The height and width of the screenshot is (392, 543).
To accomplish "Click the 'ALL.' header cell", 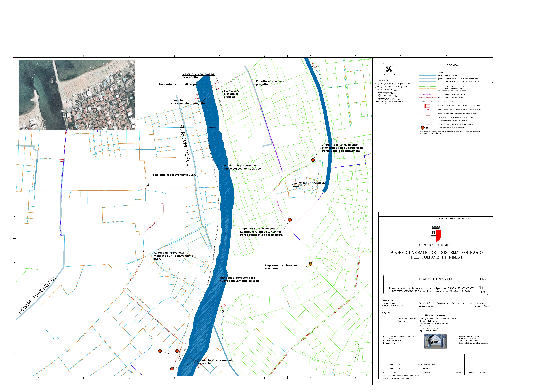I will tap(483, 279).
